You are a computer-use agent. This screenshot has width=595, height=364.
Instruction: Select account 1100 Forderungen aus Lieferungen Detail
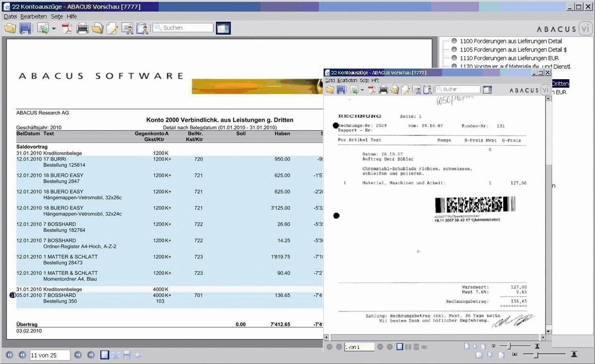pyautogui.click(x=511, y=41)
